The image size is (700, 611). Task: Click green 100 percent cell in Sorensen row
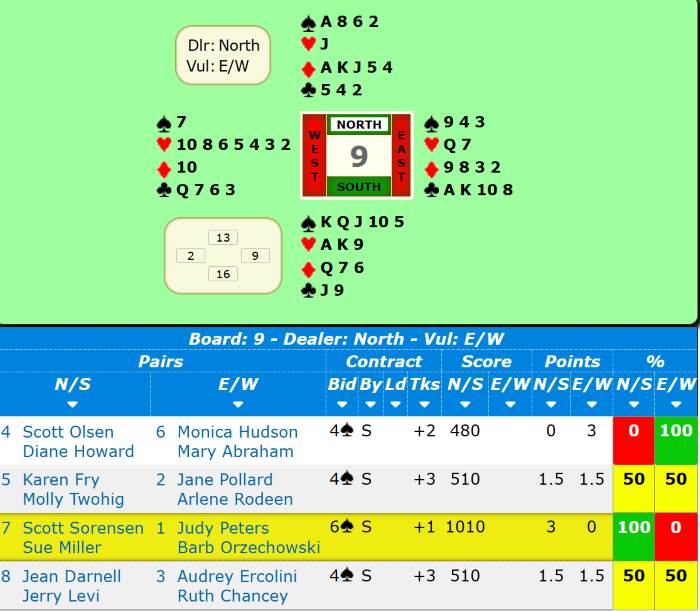633,528
